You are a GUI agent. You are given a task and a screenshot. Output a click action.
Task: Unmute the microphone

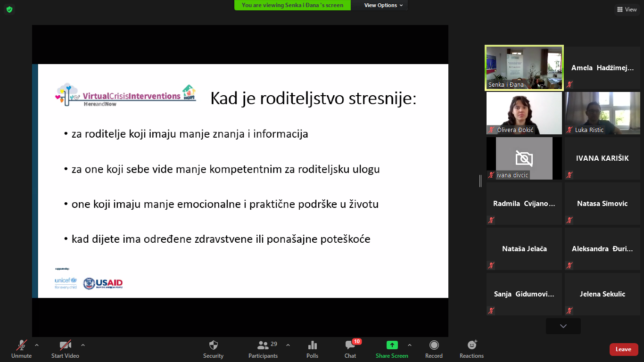(x=21, y=349)
